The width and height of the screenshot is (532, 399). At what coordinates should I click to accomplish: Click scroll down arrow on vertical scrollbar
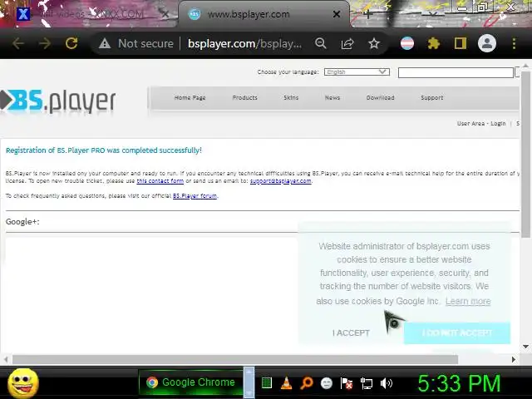pyautogui.click(x=526, y=347)
